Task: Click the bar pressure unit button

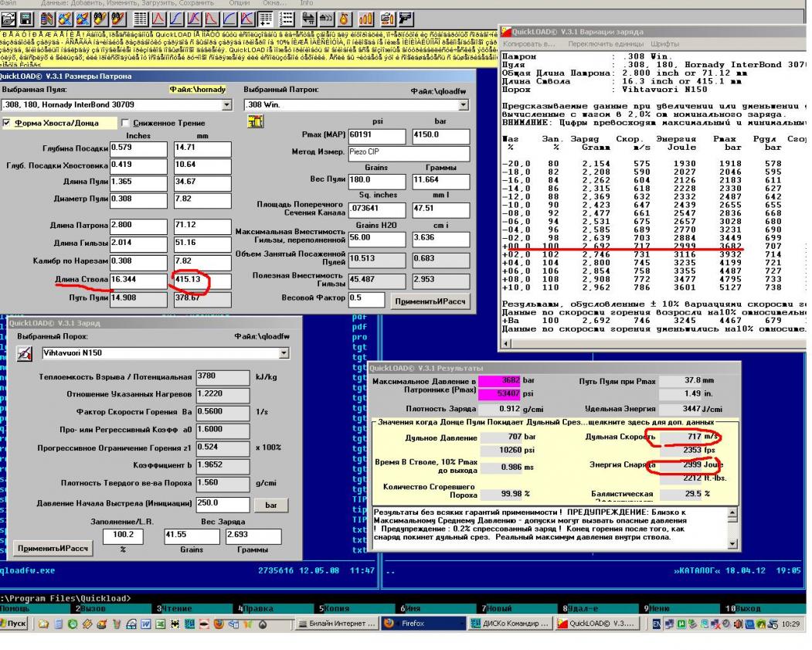Action: pyautogui.click(x=270, y=505)
